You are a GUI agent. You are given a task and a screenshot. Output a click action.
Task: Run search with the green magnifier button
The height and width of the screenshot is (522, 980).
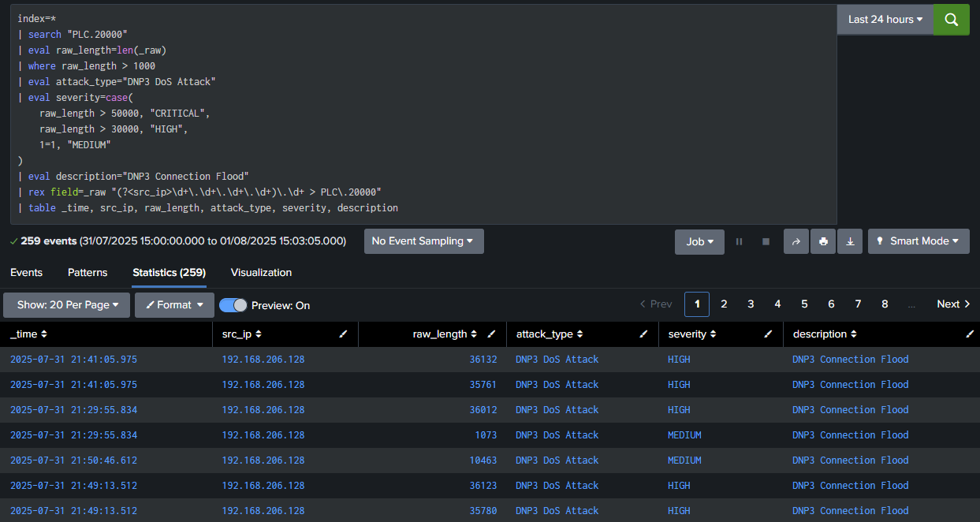(x=951, y=20)
